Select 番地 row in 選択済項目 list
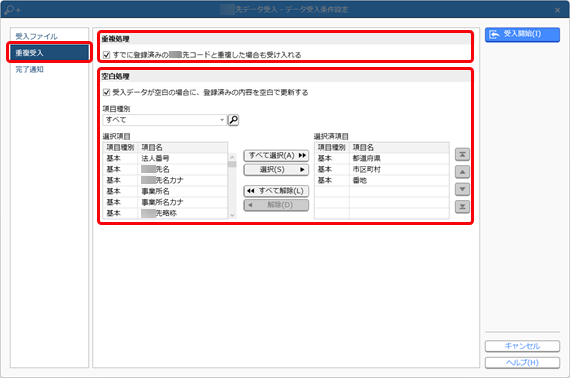Viewport: 570px width, 378px height. (x=382, y=180)
